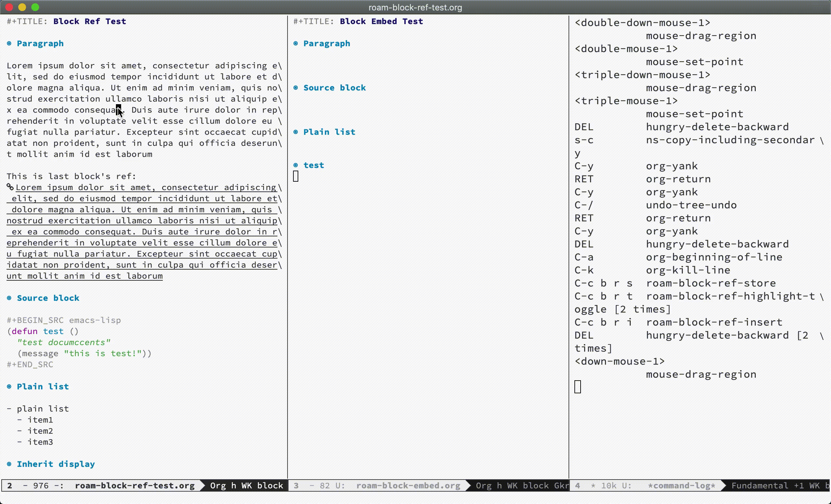Viewport: 831px width, 504px height.
Task: Click window number 3 in middle mode line
Action: coord(296,485)
